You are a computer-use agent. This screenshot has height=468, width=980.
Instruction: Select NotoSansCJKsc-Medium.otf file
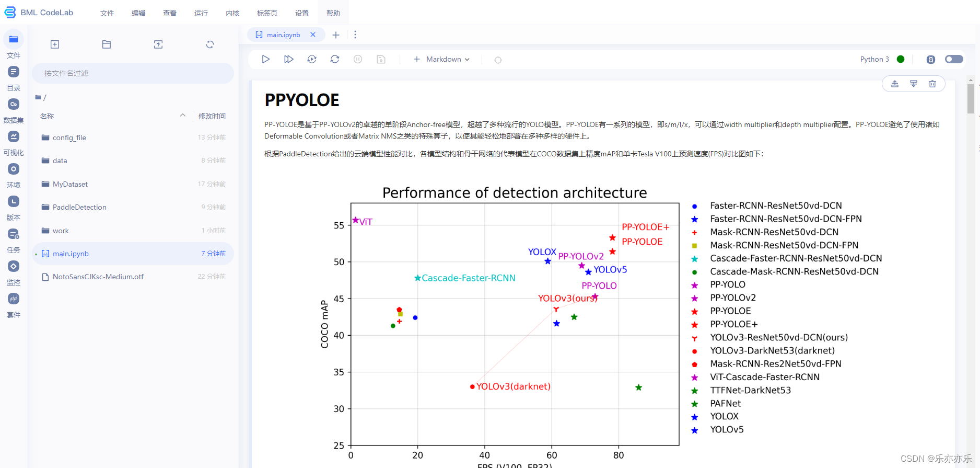[133, 277]
